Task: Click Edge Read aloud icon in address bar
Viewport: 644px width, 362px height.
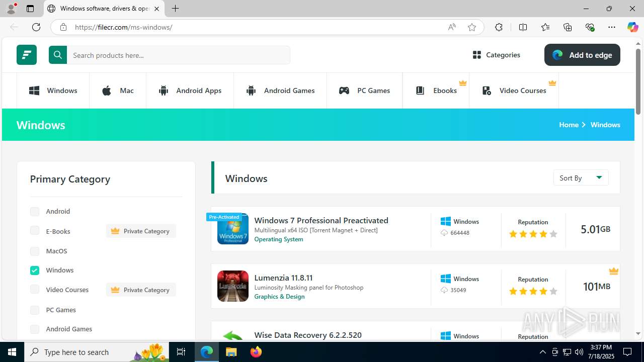Action: pos(452,27)
